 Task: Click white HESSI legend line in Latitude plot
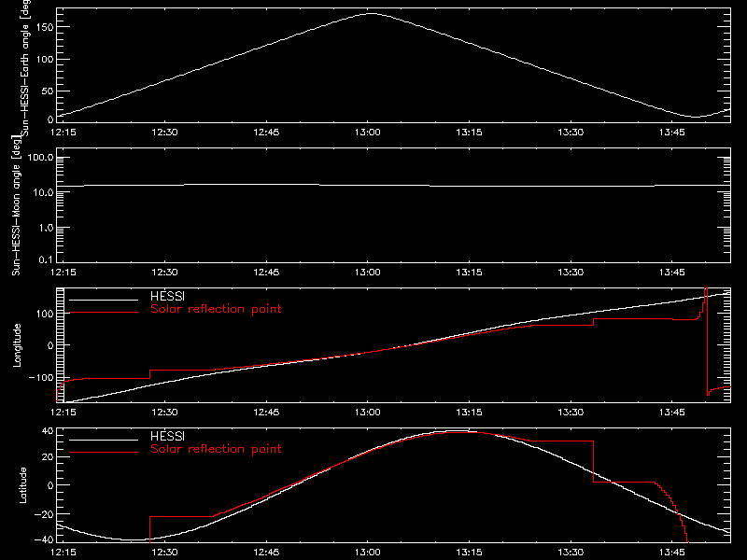(104, 440)
